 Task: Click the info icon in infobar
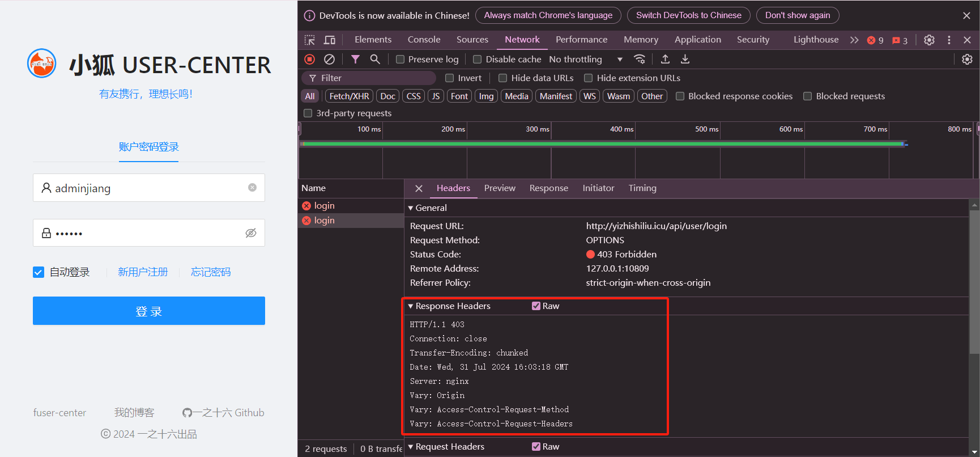click(x=309, y=16)
